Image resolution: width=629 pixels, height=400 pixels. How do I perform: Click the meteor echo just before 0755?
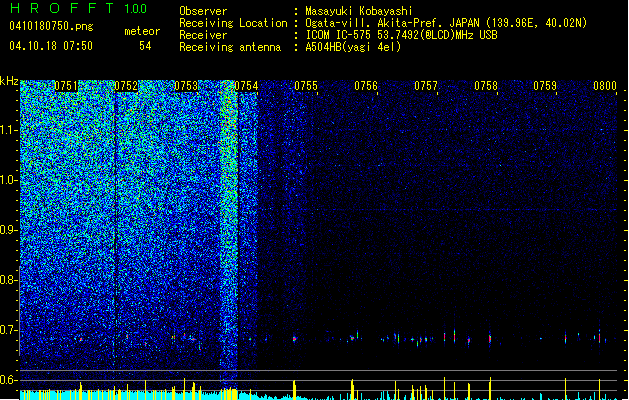click(294, 339)
